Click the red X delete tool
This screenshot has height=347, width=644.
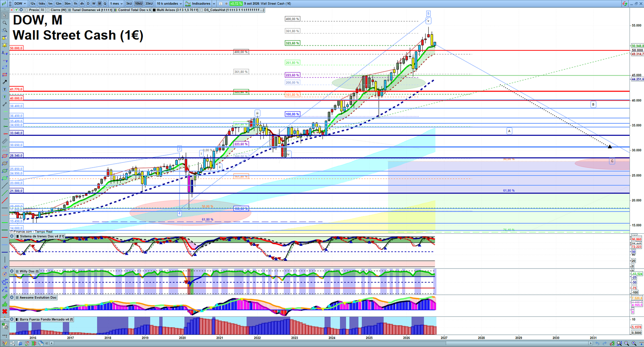coord(4,312)
